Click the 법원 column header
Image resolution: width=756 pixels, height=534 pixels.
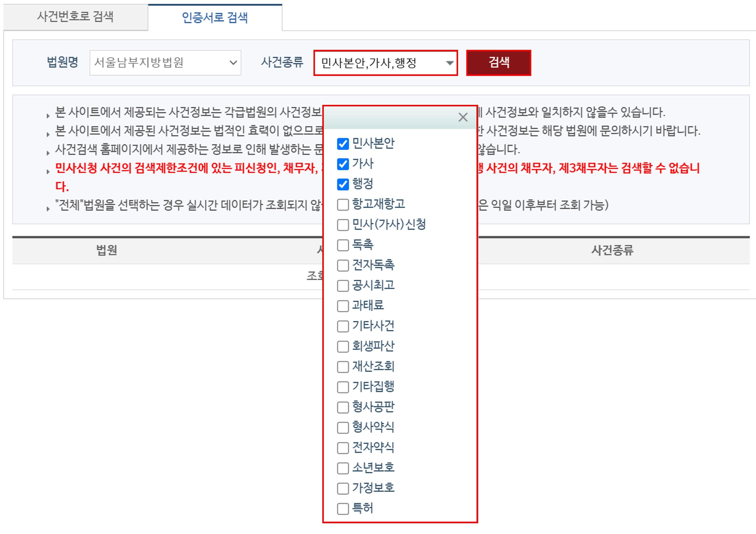pyautogui.click(x=107, y=250)
